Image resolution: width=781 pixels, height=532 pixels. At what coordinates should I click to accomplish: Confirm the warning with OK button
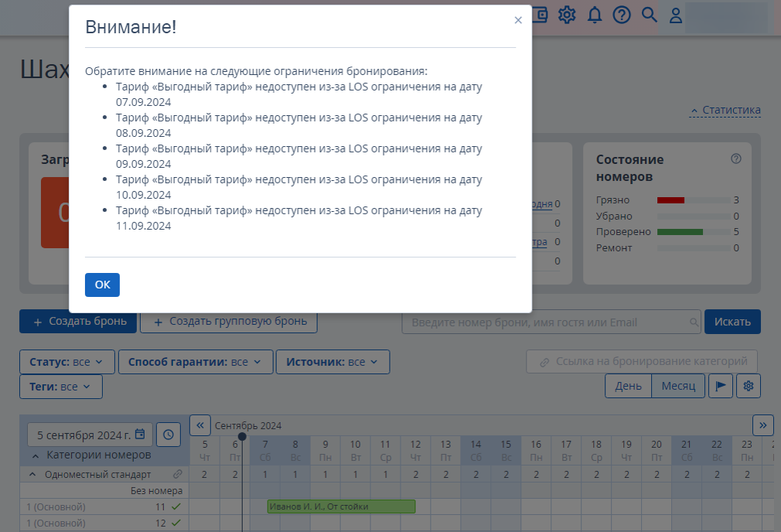point(102,285)
